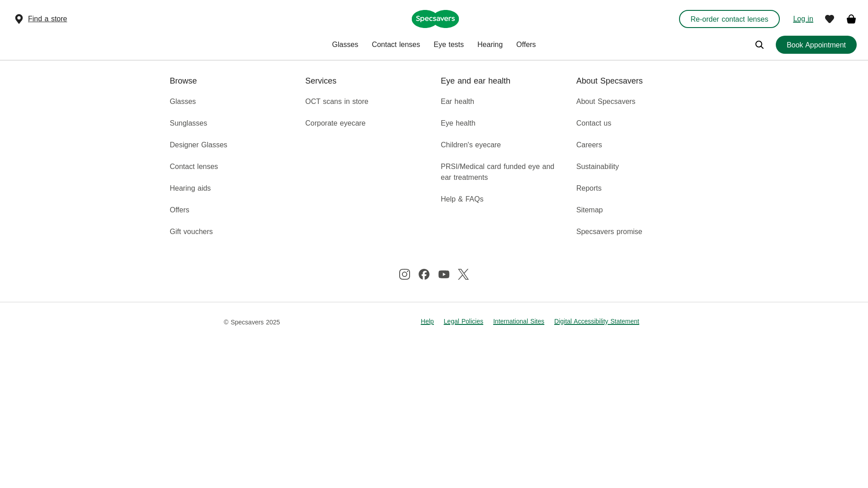Open the Hearing navigation menu
Screen dimensions: 868x488
pyautogui.click(x=490, y=45)
